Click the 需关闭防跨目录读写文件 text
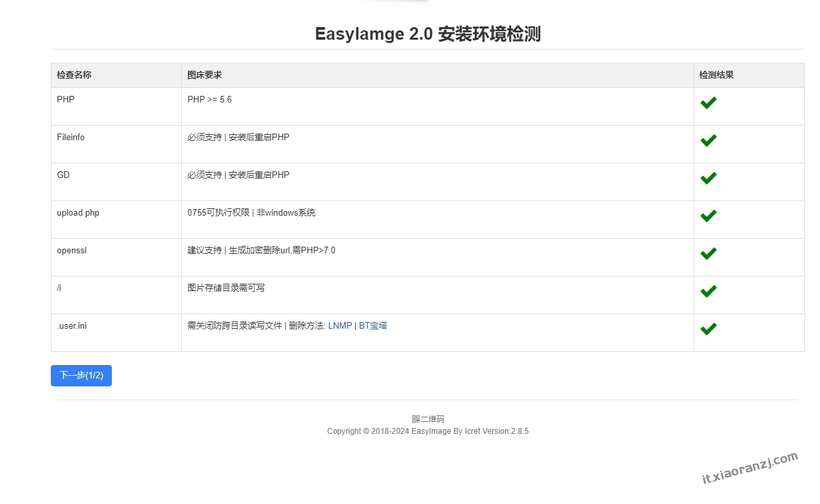The height and width of the screenshot is (504, 820). point(235,326)
